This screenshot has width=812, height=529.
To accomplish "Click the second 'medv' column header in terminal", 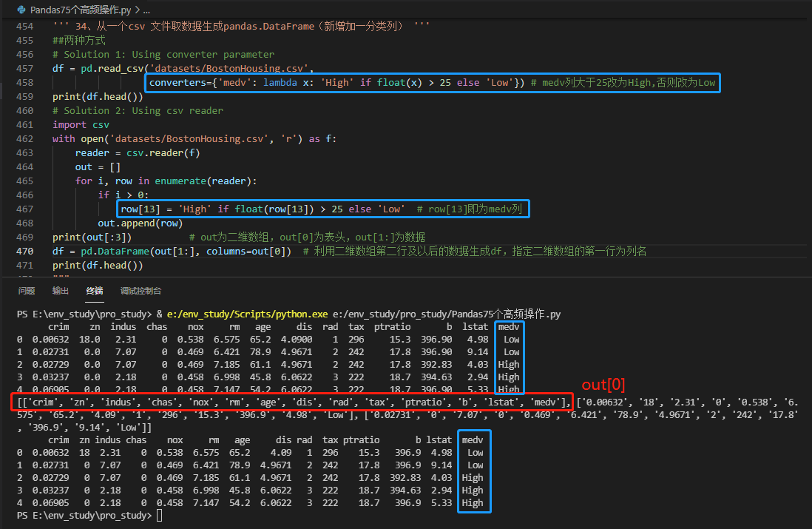I will (x=473, y=440).
